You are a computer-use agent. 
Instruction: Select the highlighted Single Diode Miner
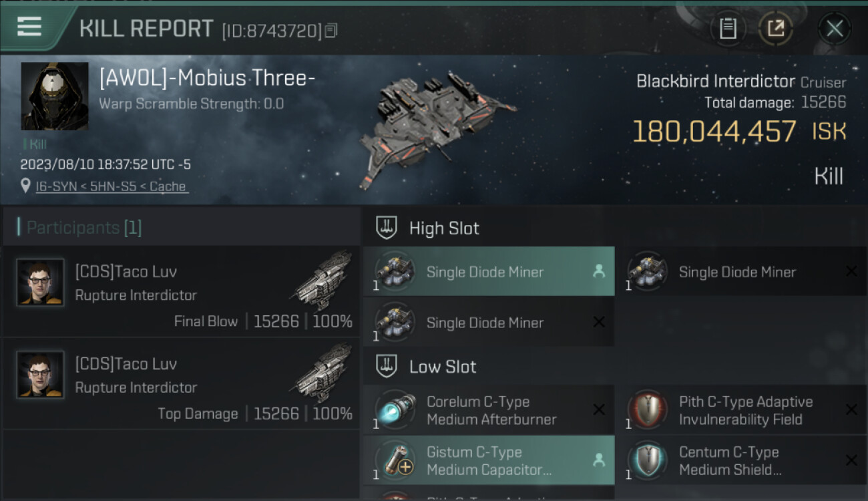tap(489, 272)
